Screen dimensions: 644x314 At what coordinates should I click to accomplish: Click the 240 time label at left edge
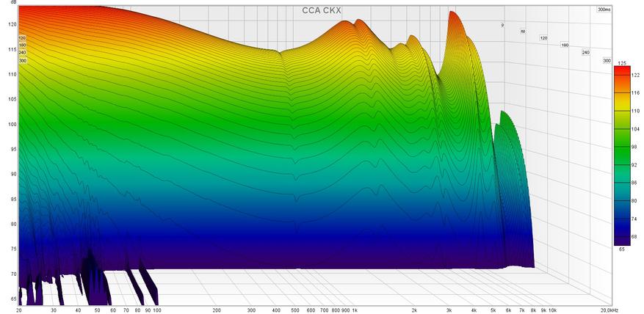22,53
